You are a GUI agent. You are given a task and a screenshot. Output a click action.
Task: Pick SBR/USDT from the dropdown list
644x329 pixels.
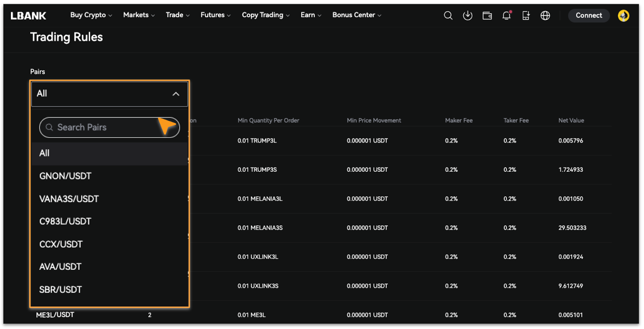[60, 290]
